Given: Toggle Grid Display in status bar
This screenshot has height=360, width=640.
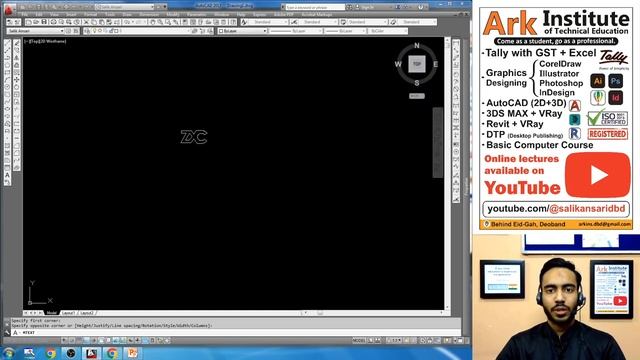Looking at the screenshot, I should click(79, 340).
